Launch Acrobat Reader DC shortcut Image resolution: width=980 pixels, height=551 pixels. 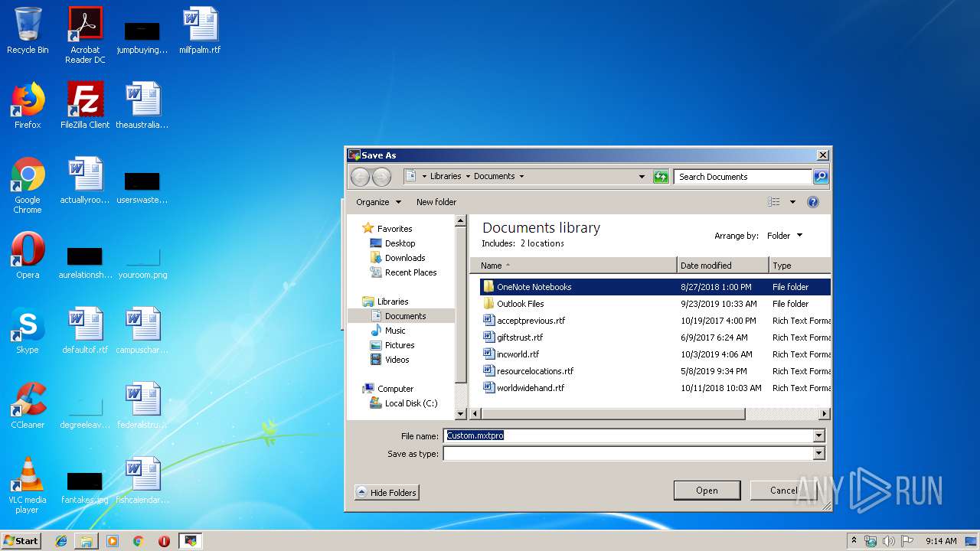85,35
